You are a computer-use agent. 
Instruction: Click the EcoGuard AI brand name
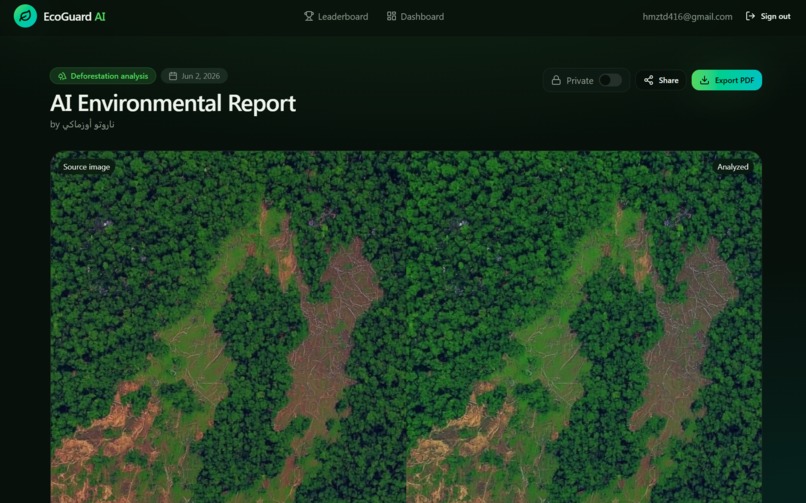74,16
